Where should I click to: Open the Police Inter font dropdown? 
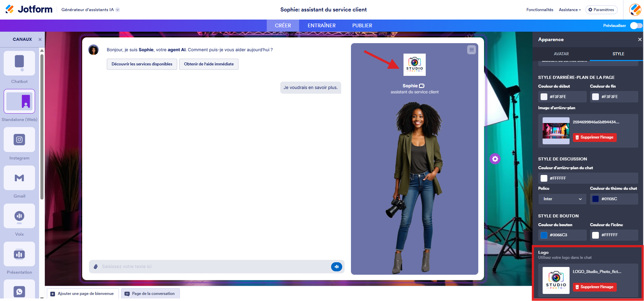pyautogui.click(x=562, y=199)
